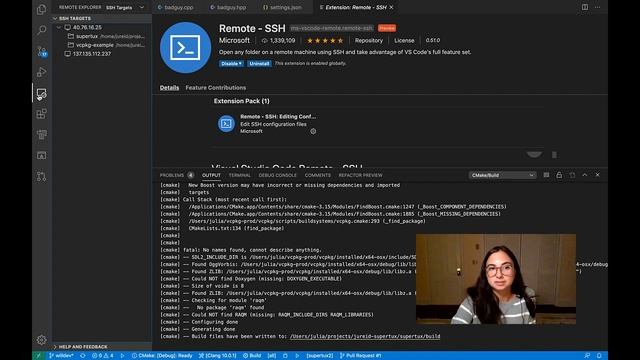The height and width of the screenshot is (360, 640).
Task: Open the Search view in activity bar
Action: [x=42, y=30]
